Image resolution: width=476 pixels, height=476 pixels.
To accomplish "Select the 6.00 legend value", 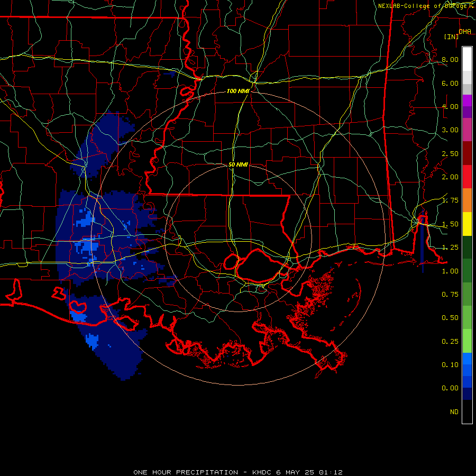I will click(450, 83).
